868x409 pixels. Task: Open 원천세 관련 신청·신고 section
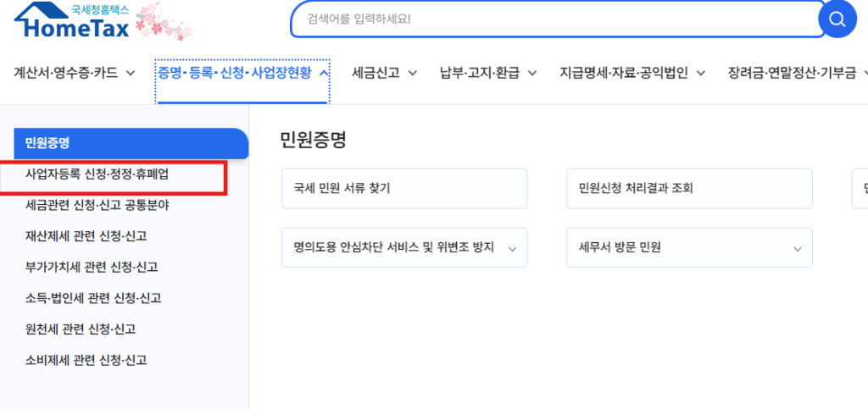[x=81, y=329]
